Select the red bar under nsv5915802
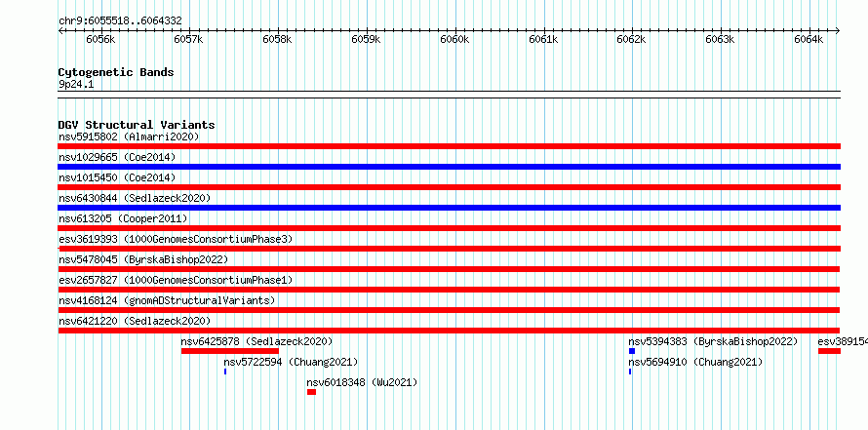 pos(449,146)
